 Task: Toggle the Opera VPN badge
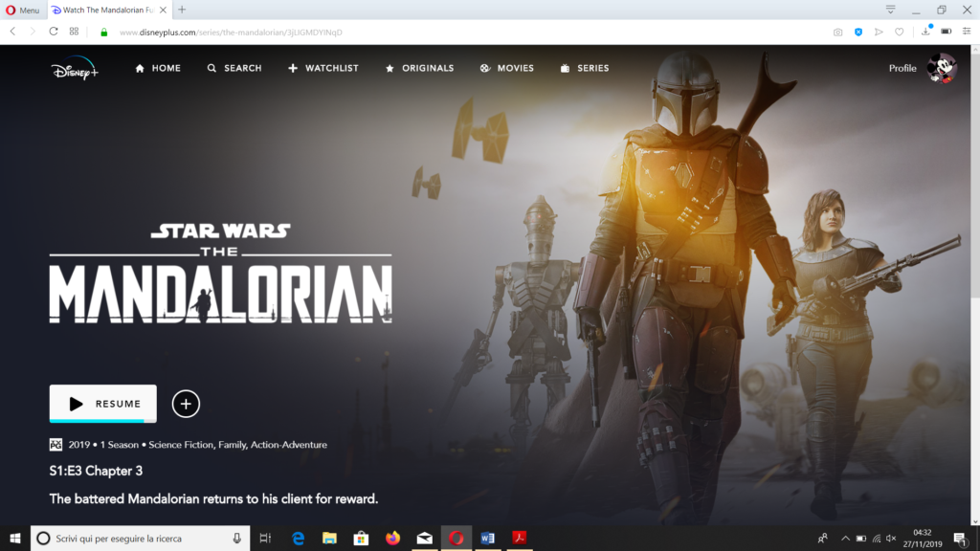click(x=858, y=32)
